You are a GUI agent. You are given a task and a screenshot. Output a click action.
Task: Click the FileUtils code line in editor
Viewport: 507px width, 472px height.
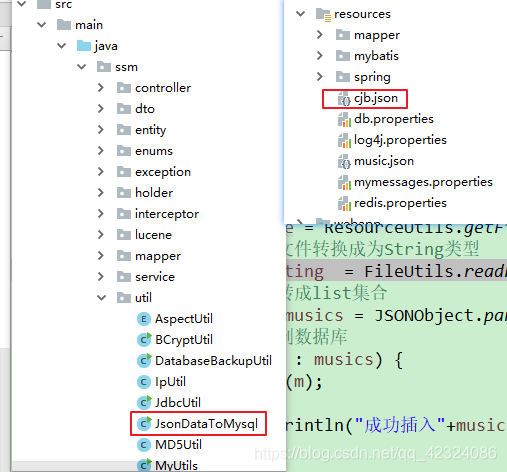(397, 271)
